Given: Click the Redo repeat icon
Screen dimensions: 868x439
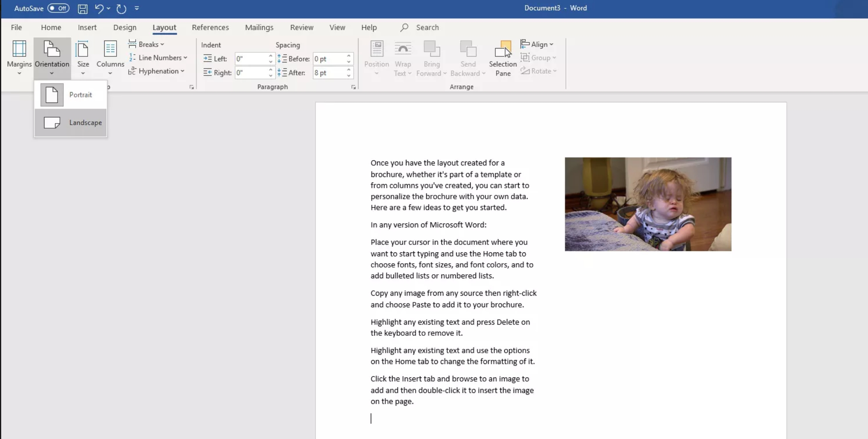Looking at the screenshot, I should click(121, 8).
